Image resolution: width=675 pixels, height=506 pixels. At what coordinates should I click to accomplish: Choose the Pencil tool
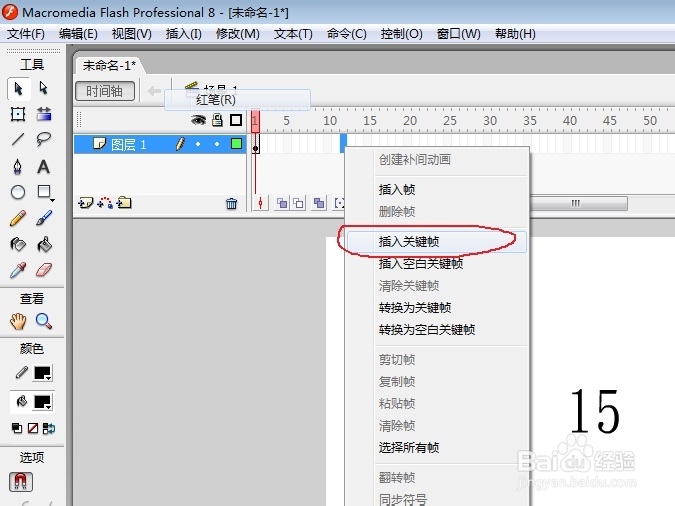pyautogui.click(x=18, y=218)
